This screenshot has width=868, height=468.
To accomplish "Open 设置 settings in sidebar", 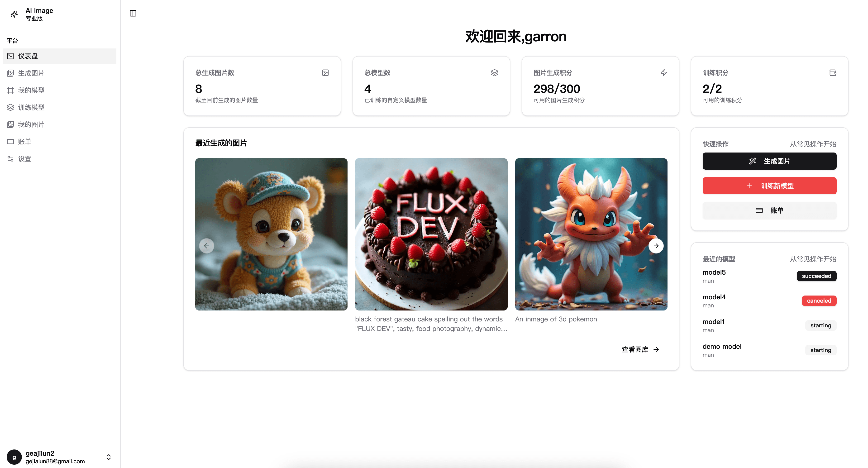I will 24,159.
